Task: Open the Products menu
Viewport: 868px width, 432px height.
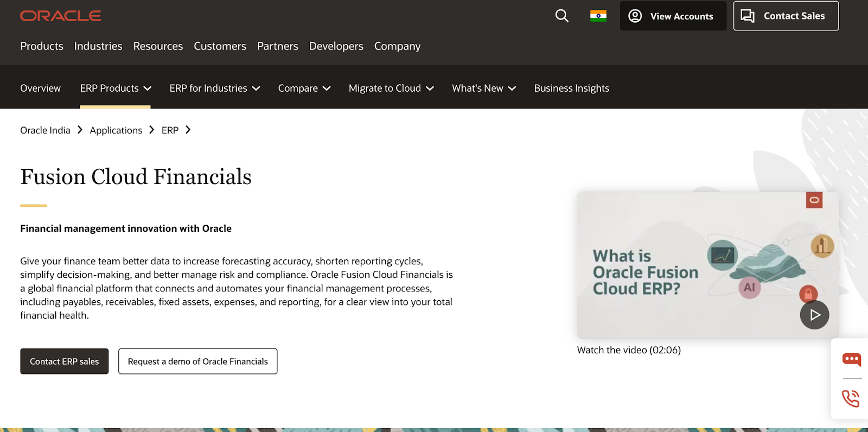Action: click(42, 46)
